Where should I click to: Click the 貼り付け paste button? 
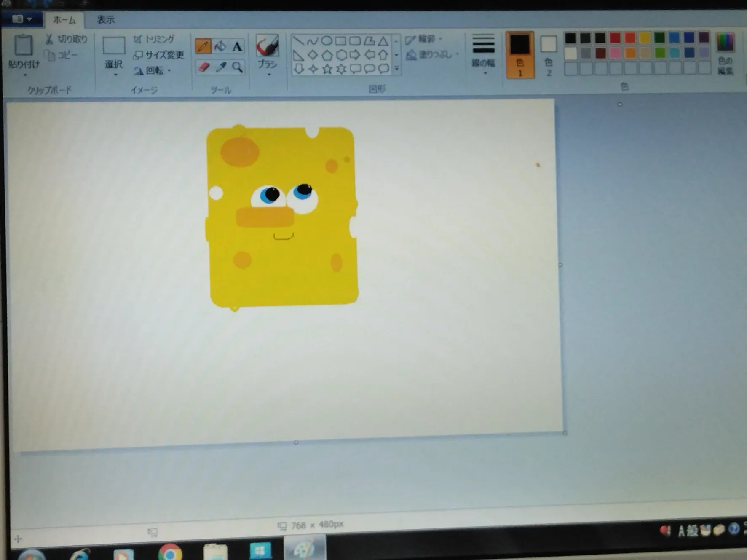24,51
